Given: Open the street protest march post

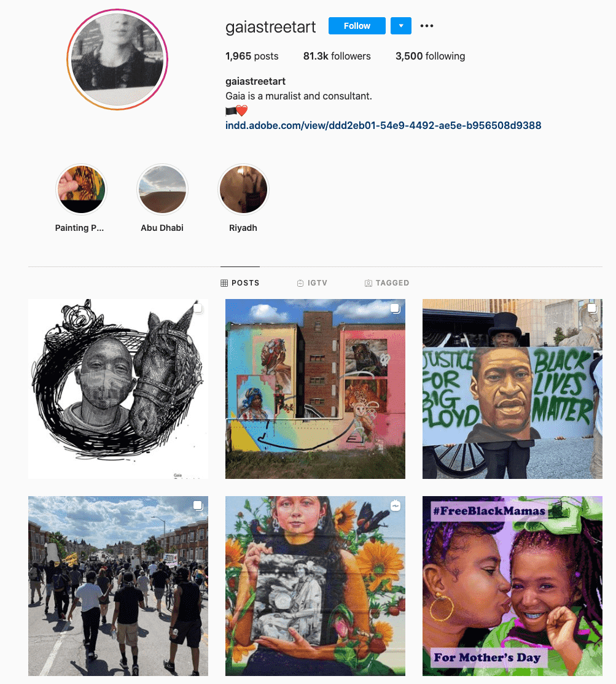Looking at the screenshot, I should [x=119, y=586].
